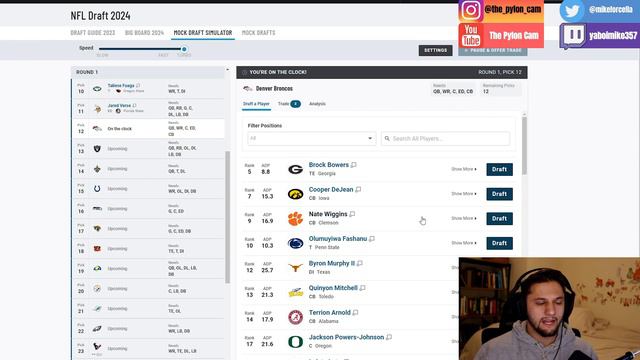The height and width of the screenshot is (360, 640).
Task: Click Pause & Offer Trade button
Action: tap(493, 51)
